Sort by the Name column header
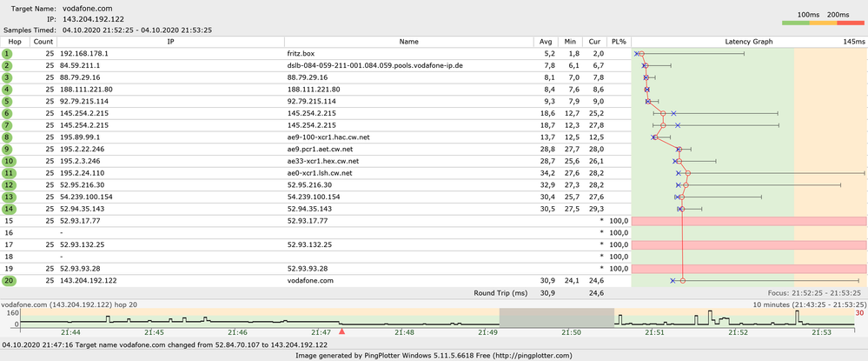This screenshot has width=868, height=361. (x=409, y=42)
